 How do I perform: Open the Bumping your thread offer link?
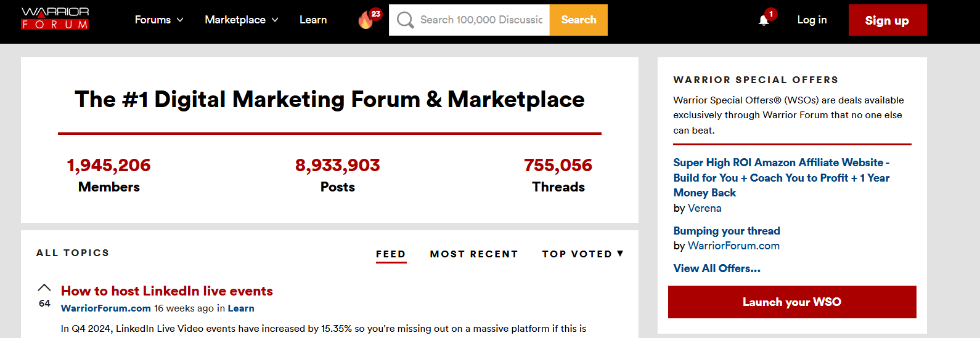click(727, 231)
